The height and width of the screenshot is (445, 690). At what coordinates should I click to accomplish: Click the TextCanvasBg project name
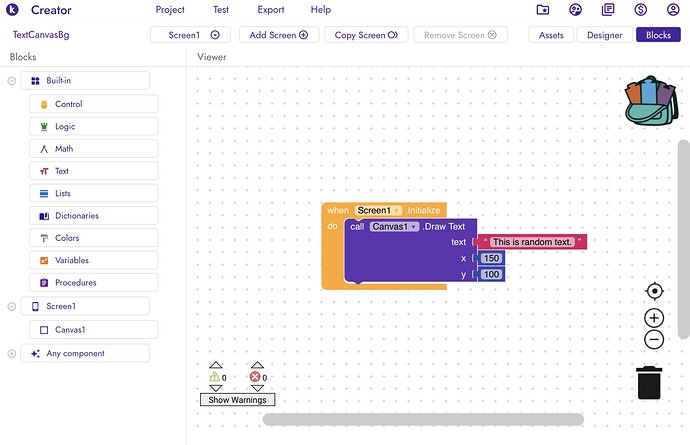click(41, 35)
